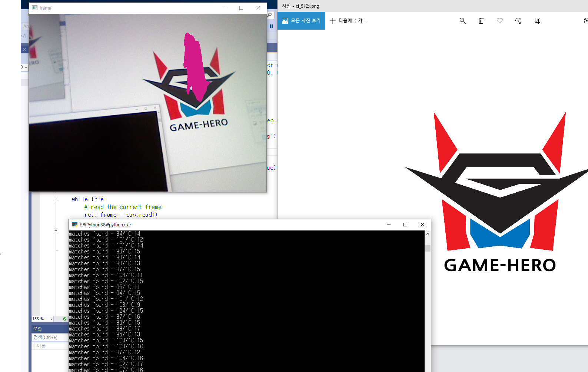
Task: Click the 'frame' window title text
Action: [45, 8]
